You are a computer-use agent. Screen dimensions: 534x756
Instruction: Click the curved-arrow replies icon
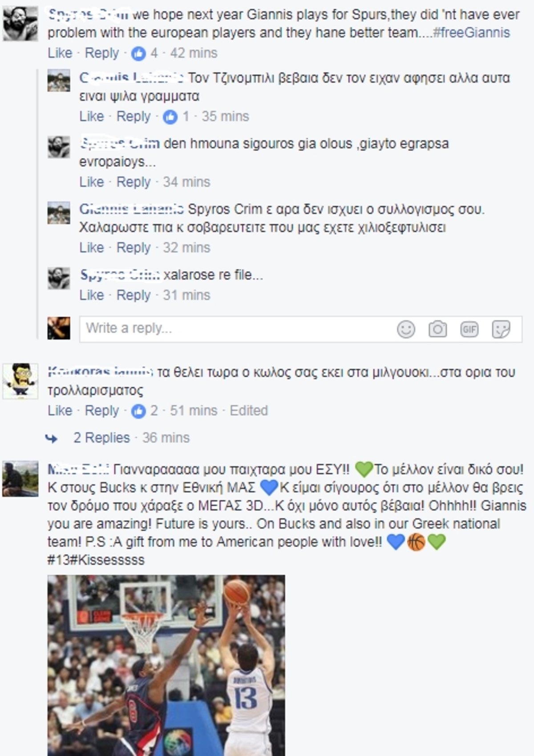(x=52, y=439)
